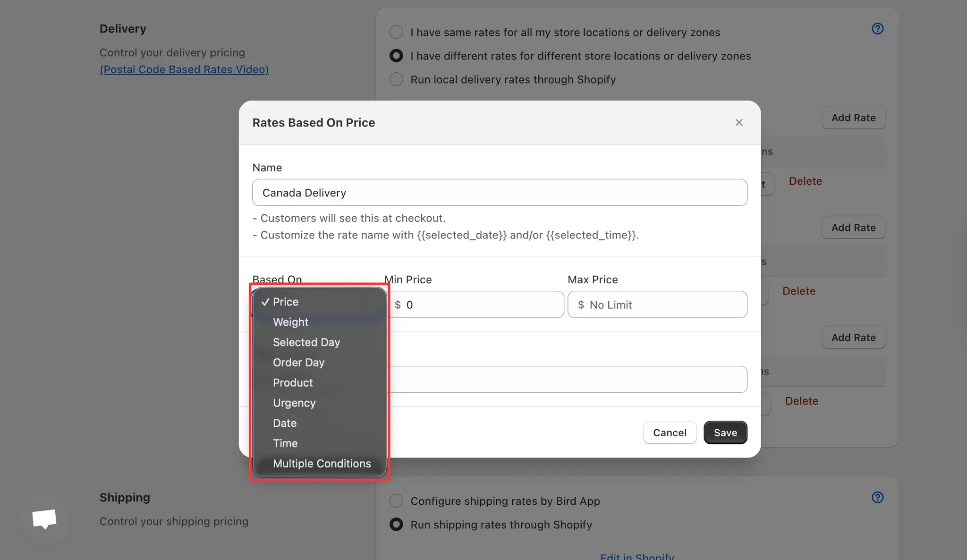967x560 pixels.
Task: Choose Product from the Based On options
Action: point(293,382)
